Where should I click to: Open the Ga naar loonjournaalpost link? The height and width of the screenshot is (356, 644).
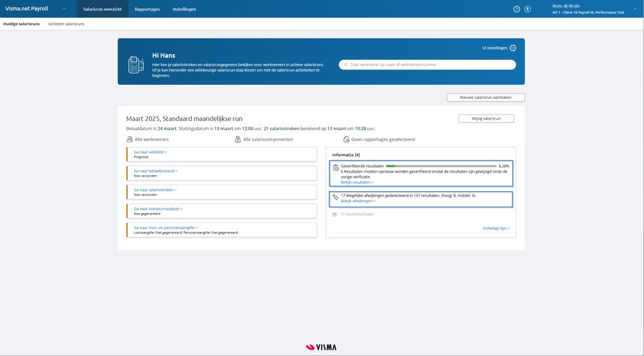coord(158,209)
